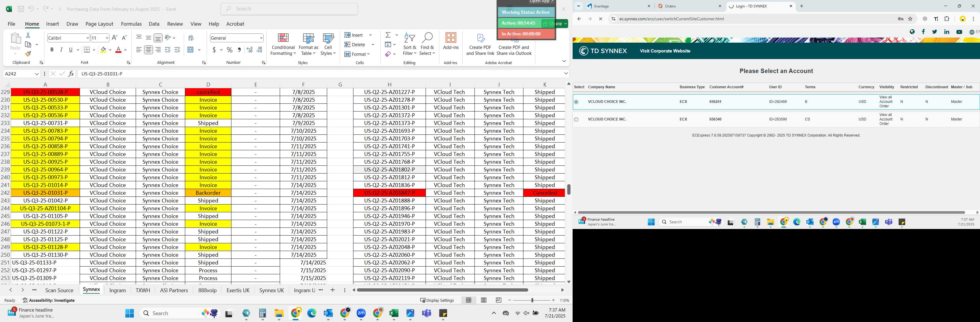Bookmark page with star icon in Chrome
The height and width of the screenshot is (322, 980).
coord(911,19)
